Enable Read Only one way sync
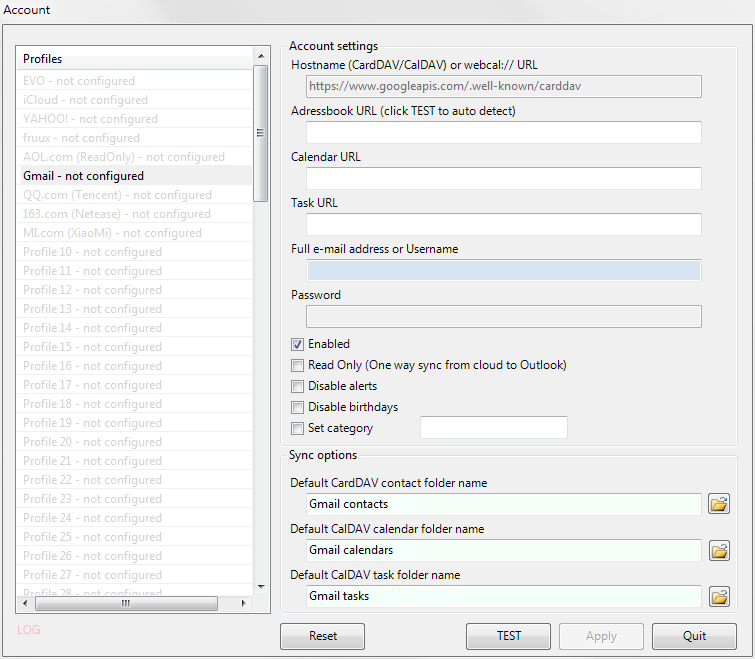The height and width of the screenshot is (659, 755). tap(297, 365)
